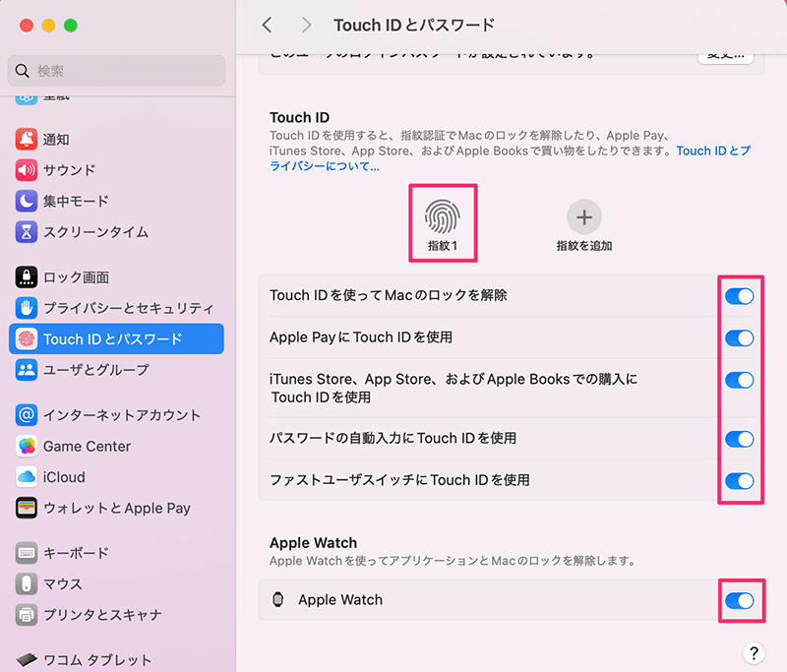Open プリンタとスキャナ settings label
This screenshot has width=787, height=672.
click(x=102, y=615)
